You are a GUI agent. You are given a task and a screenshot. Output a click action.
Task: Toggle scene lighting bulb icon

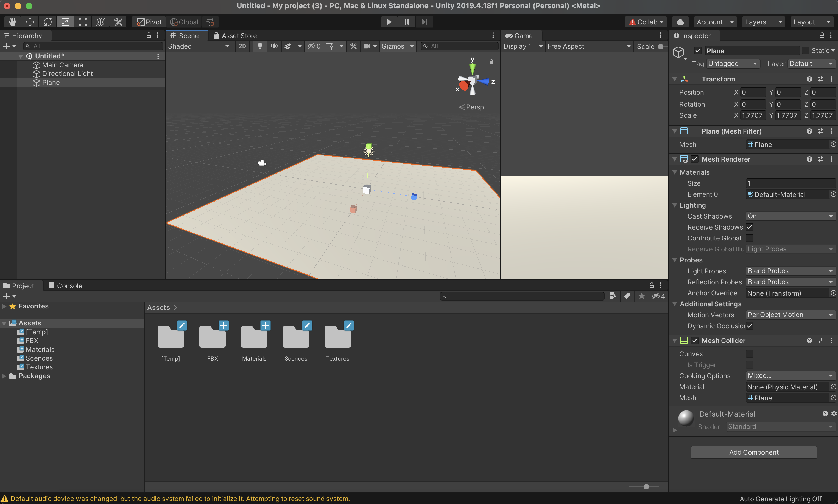pos(260,46)
